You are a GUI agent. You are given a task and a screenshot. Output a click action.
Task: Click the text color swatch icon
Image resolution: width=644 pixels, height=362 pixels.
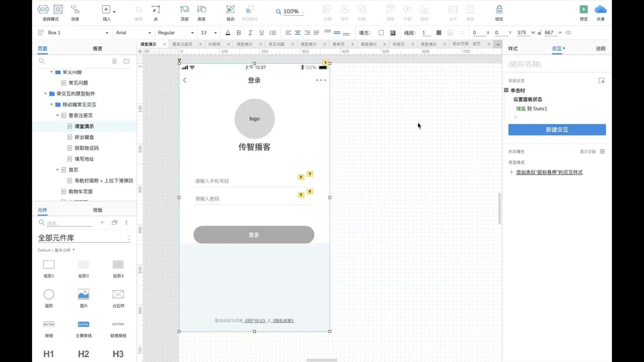tap(228, 33)
